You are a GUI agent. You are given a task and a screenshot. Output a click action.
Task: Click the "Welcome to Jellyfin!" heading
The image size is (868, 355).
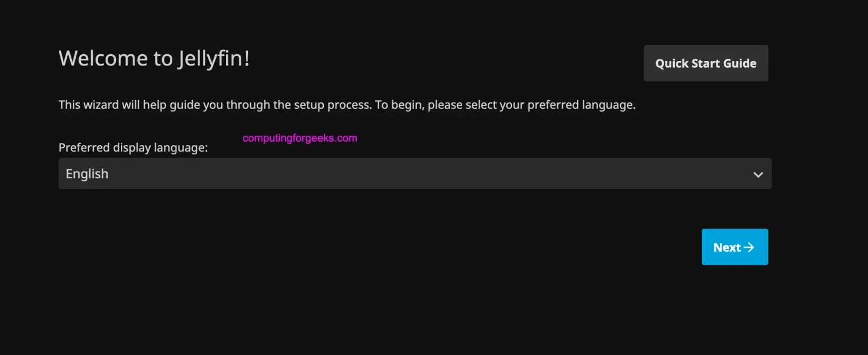point(154,58)
